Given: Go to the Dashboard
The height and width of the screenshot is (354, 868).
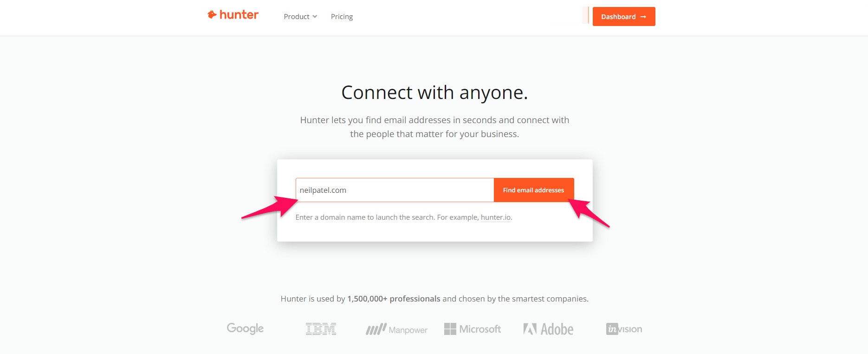Looking at the screenshot, I should tap(623, 16).
